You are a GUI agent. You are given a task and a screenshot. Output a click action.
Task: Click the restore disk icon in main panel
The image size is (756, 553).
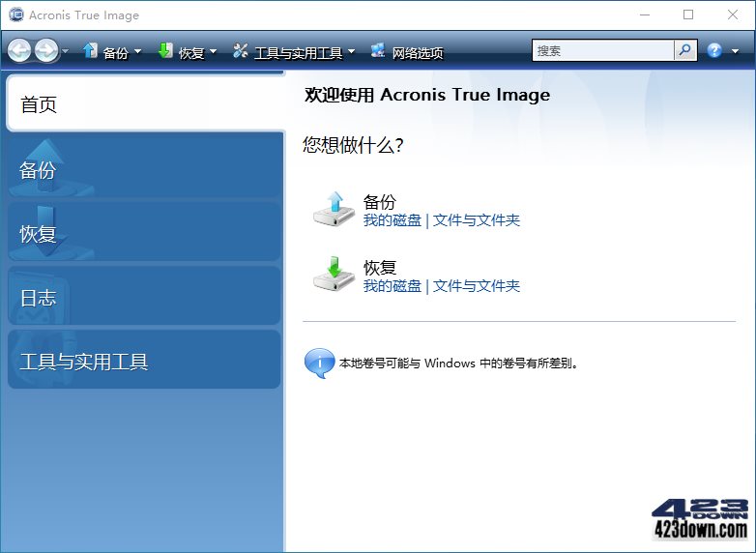334,274
